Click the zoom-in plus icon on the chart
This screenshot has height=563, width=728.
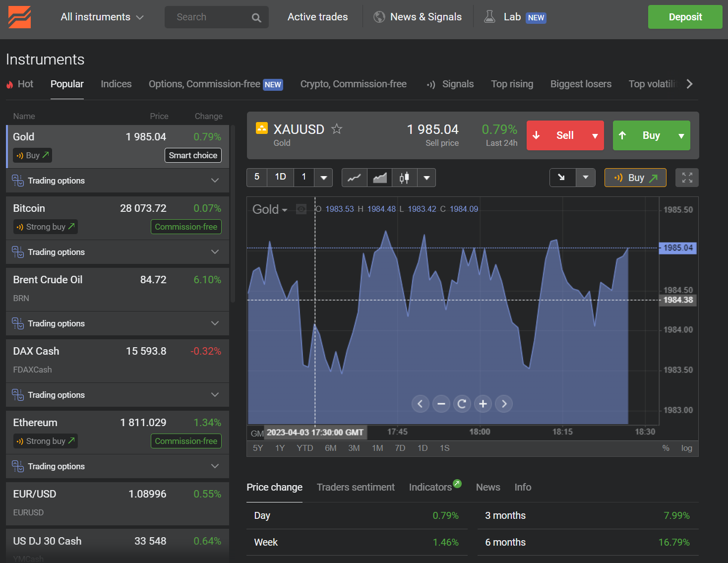(483, 403)
